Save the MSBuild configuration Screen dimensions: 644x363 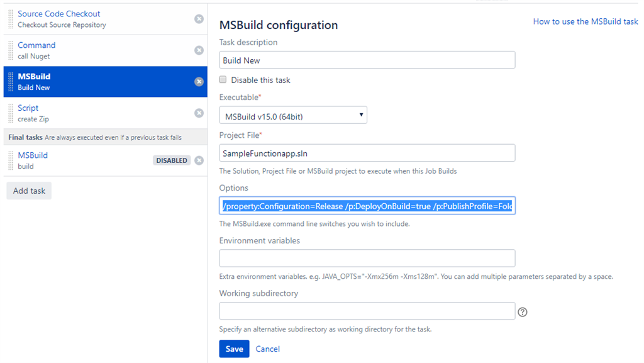pyautogui.click(x=234, y=349)
